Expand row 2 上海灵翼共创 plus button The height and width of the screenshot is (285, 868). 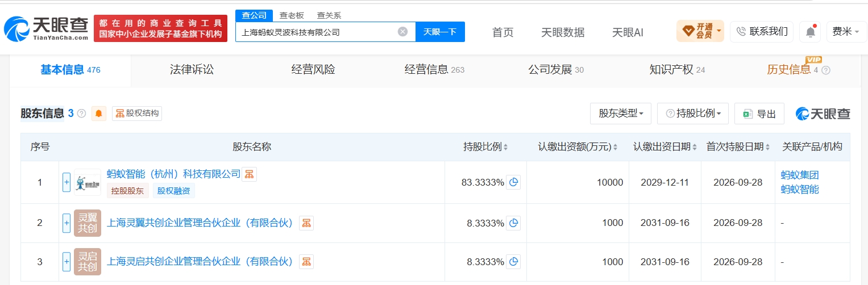click(x=67, y=223)
